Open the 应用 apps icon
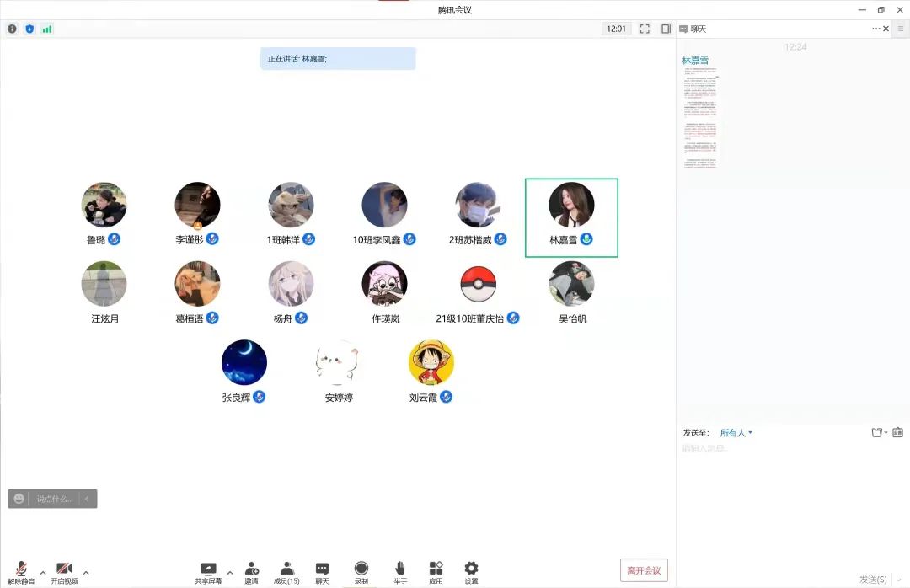Image resolution: width=910 pixels, height=588 pixels. pos(436,572)
